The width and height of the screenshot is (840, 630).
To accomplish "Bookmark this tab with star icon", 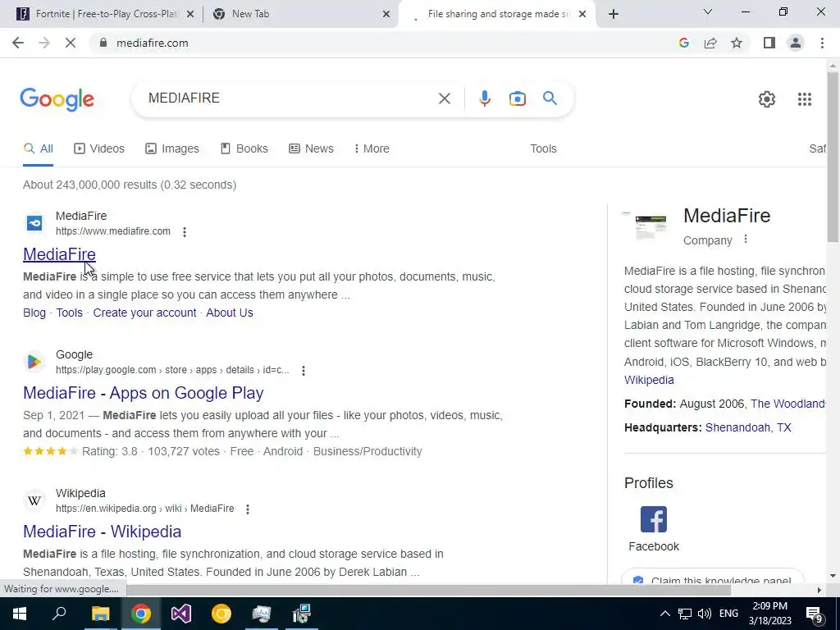I will [737, 43].
